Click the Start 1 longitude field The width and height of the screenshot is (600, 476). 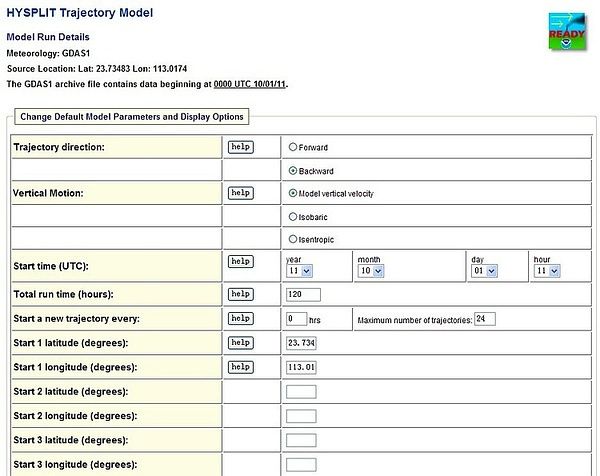[301, 367]
